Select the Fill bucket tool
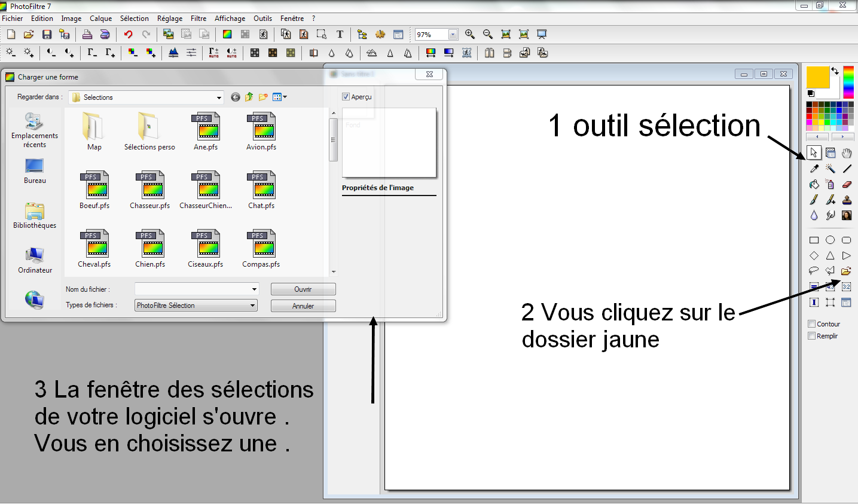The width and height of the screenshot is (858, 504). pyautogui.click(x=814, y=184)
